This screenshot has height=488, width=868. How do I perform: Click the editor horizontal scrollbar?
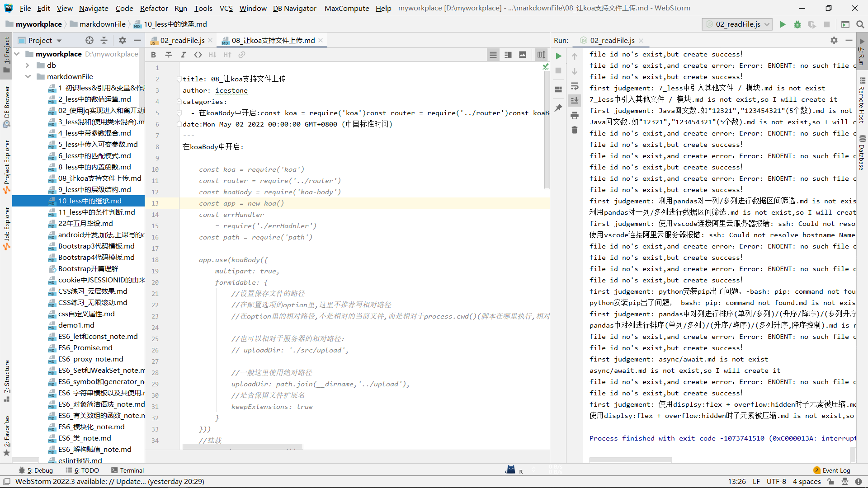(243, 447)
